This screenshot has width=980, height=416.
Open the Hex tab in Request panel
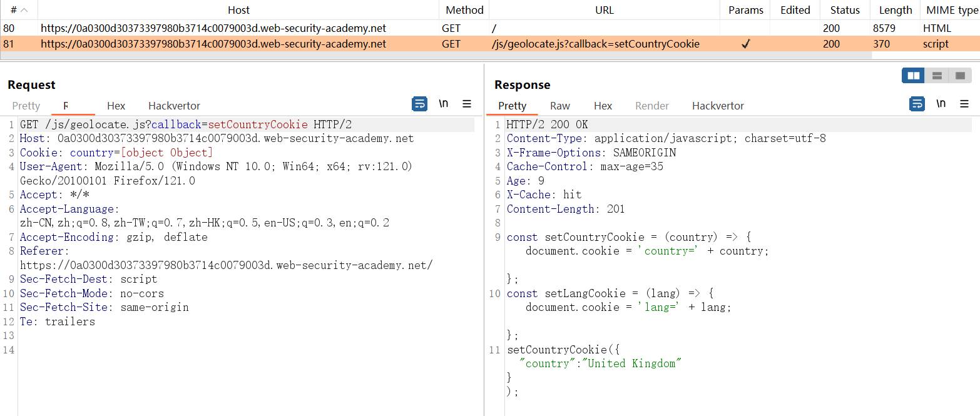click(116, 106)
